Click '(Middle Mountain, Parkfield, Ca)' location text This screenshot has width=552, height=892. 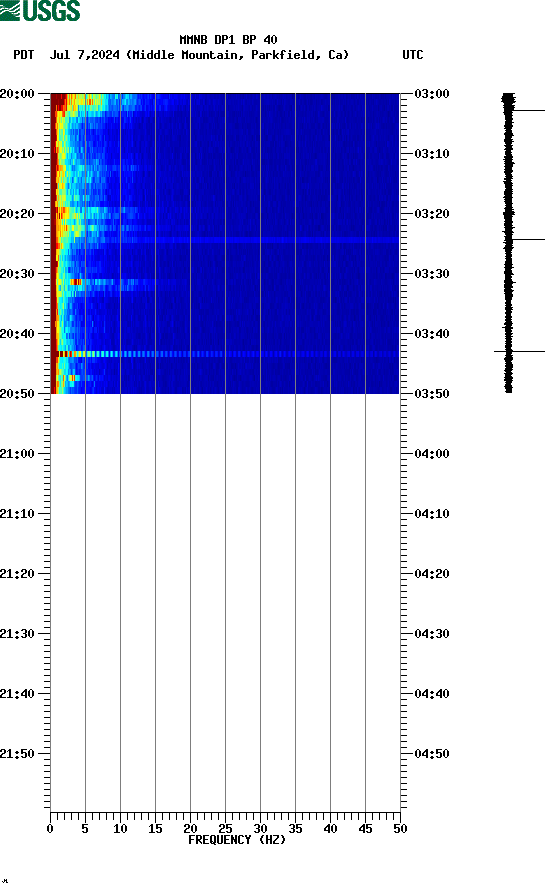point(237,55)
